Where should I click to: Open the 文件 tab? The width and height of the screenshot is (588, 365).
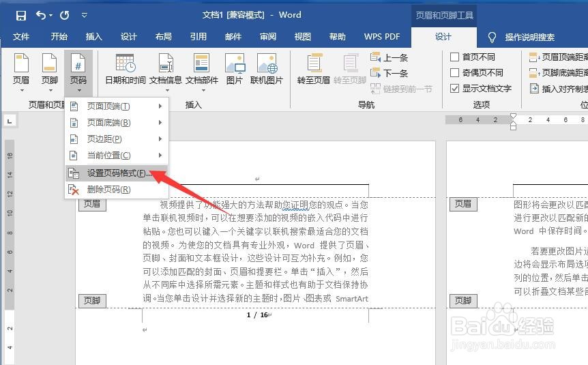[x=21, y=37]
